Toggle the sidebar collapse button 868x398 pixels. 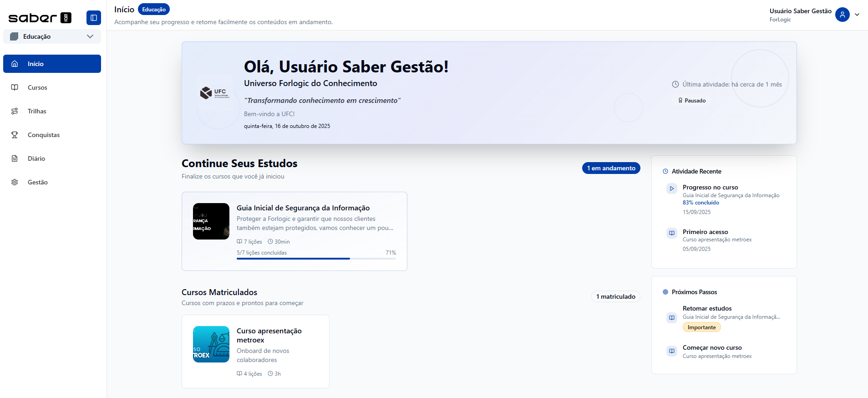(x=93, y=18)
